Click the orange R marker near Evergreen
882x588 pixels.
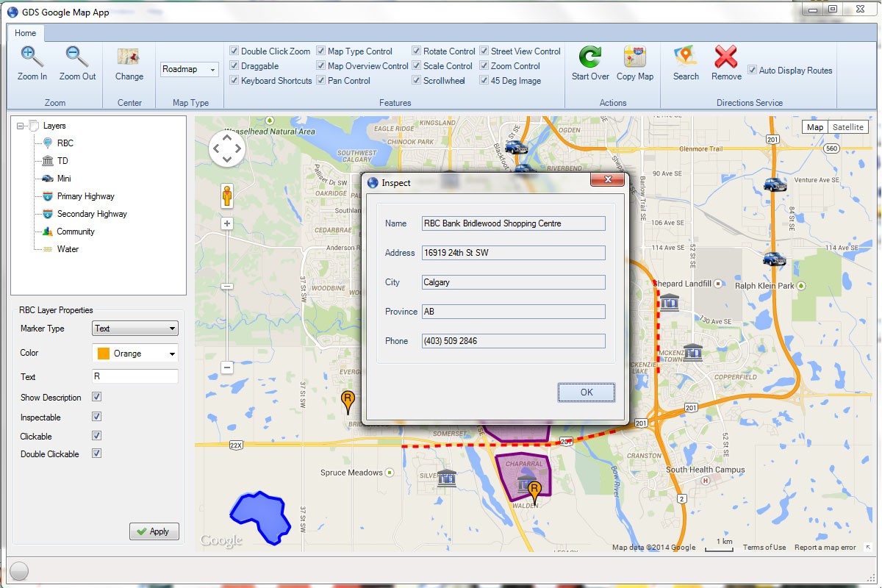click(x=348, y=402)
